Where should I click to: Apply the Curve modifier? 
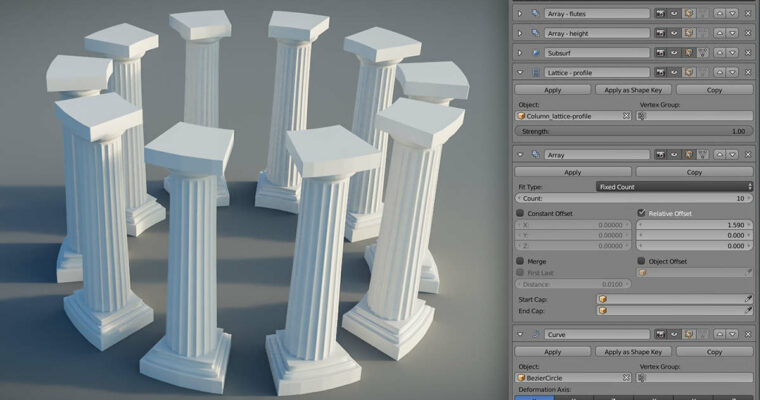pyautogui.click(x=553, y=352)
